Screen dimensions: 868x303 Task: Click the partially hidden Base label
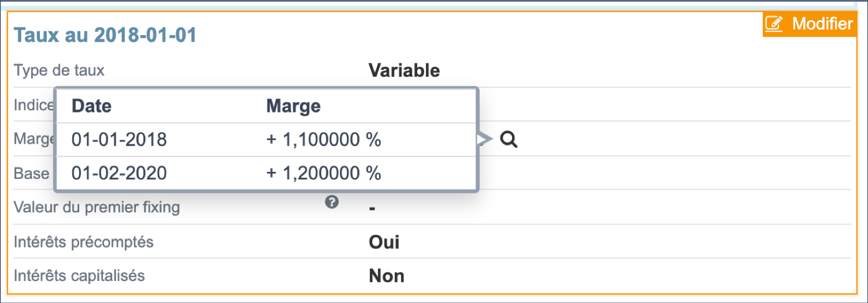pyautogui.click(x=32, y=173)
